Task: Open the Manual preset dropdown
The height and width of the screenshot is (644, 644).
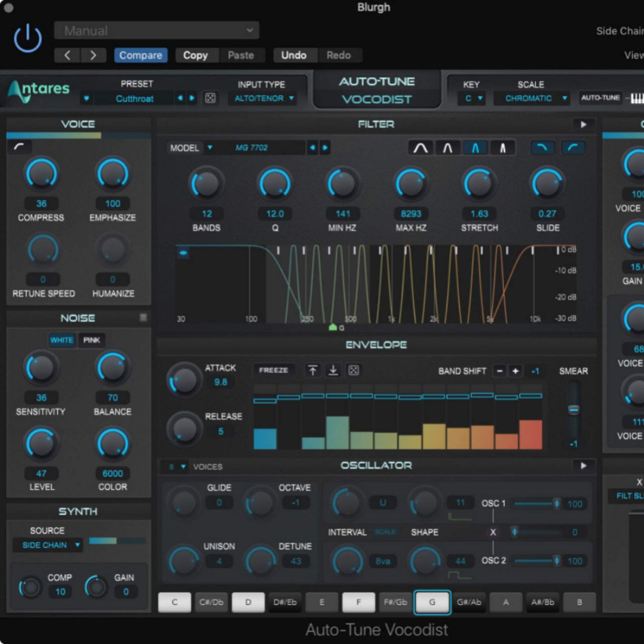Action: coord(157,30)
